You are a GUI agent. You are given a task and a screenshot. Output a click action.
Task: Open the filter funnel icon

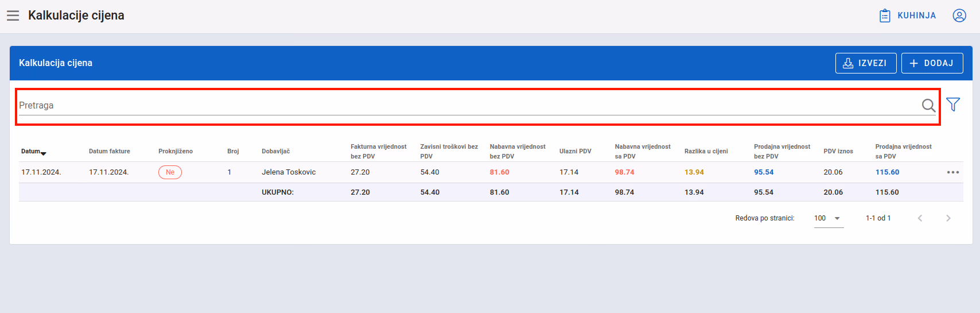[x=953, y=105]
